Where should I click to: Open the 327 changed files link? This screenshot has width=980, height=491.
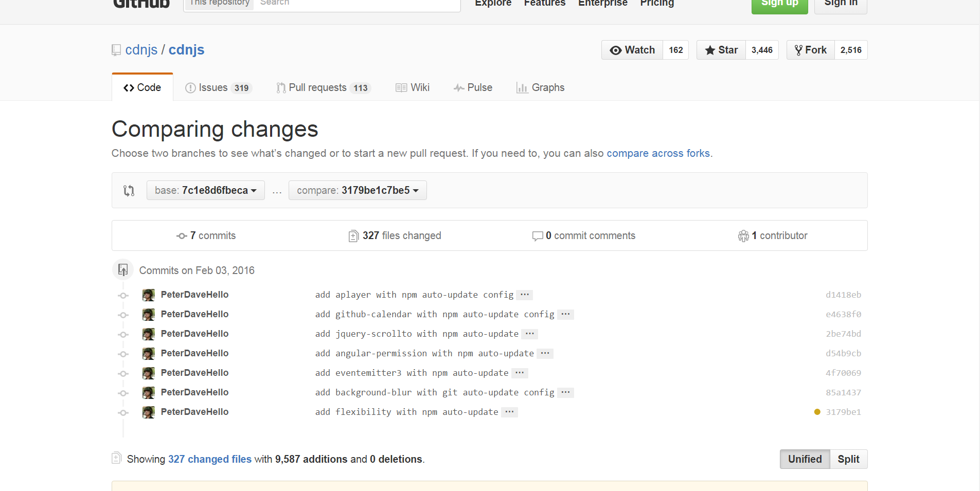coord(210,459)
